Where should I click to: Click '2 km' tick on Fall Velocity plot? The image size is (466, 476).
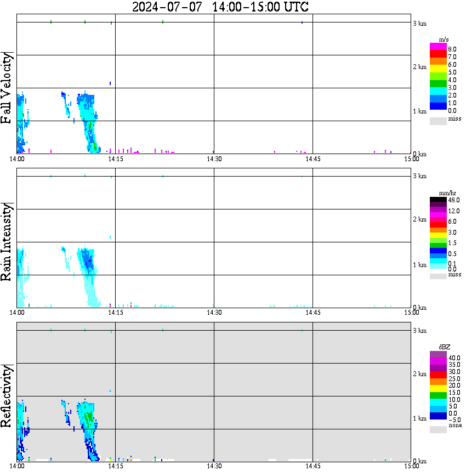coord(420,67)
